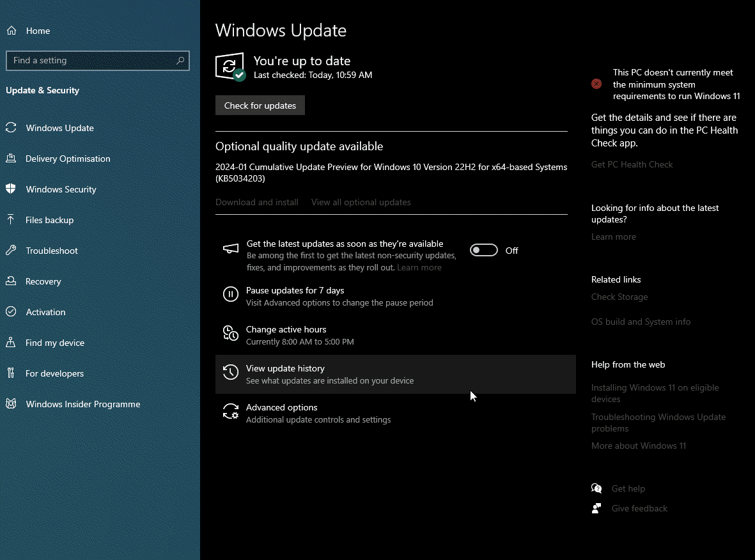The width and height of the screenshot is (755, 560).
Task: Click the megaphone icon for latest updates
Action: pos(231,249)
